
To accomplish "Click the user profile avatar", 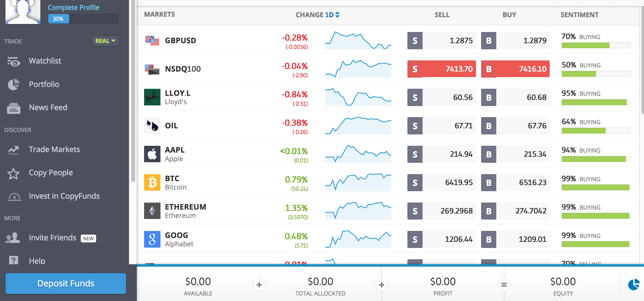I will 23,12.
